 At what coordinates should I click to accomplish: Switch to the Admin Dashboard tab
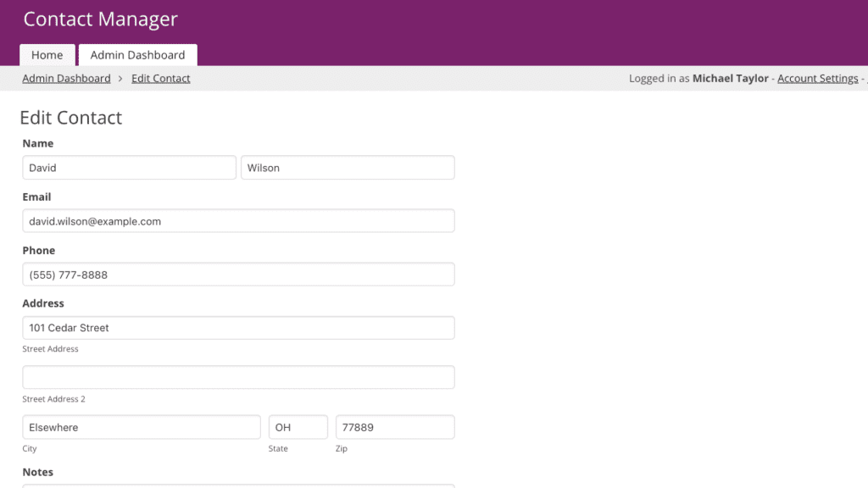click(137, 55)
